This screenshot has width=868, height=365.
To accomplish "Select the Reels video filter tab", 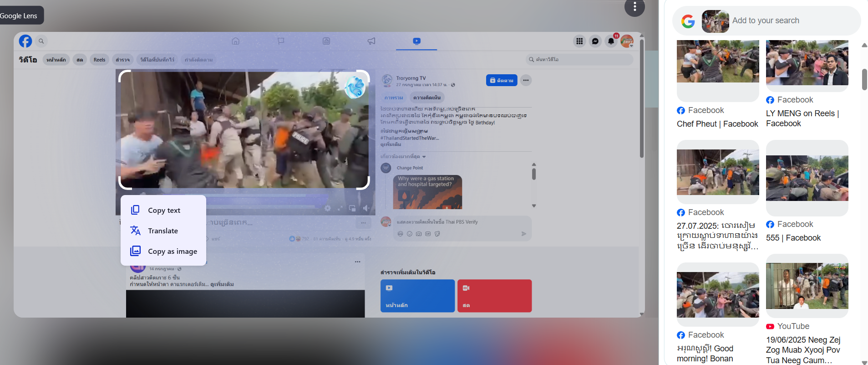I will [99, 60].
